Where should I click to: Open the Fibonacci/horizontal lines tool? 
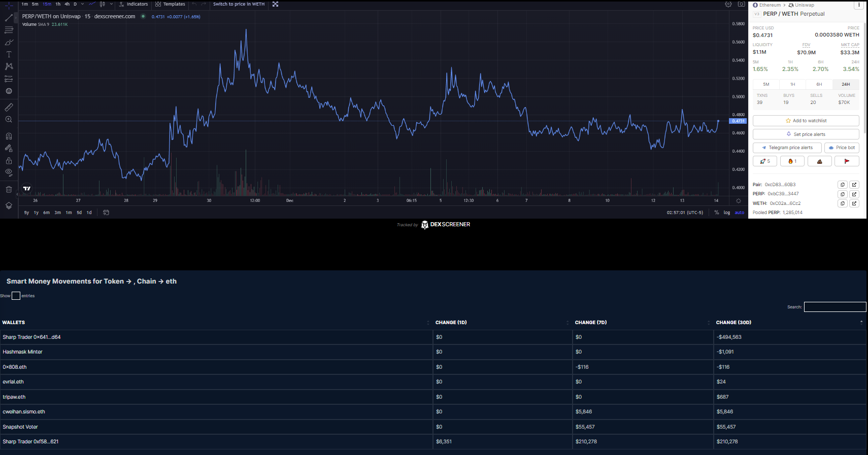[9, 30]
